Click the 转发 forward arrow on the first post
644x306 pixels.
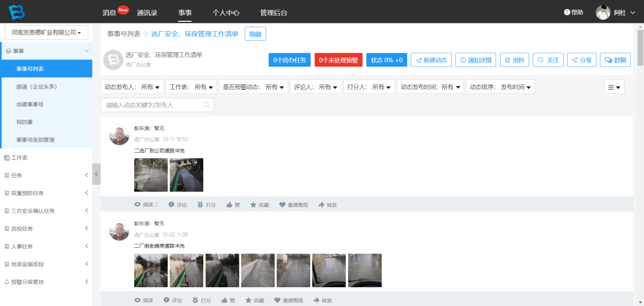321,205
